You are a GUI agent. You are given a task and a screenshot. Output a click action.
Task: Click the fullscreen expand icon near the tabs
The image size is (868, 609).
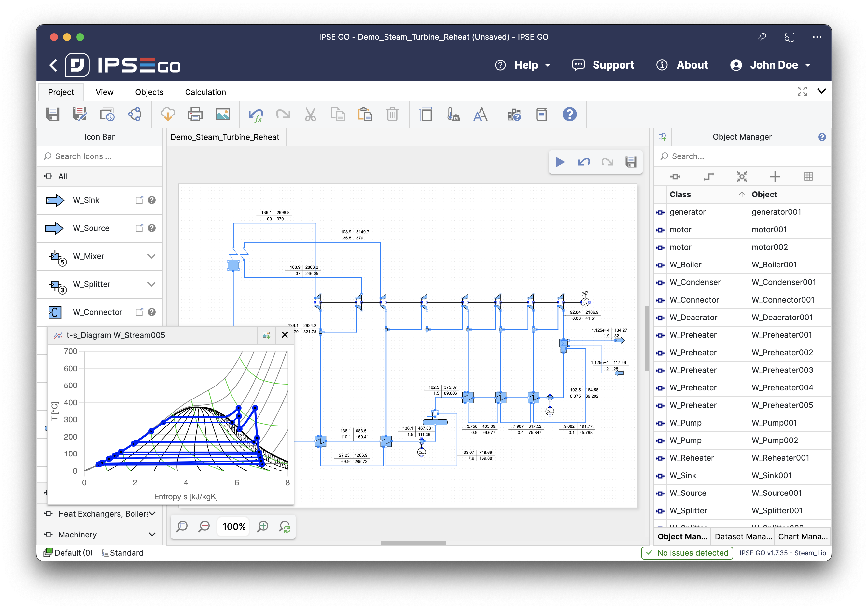click(x=802, y=91)
